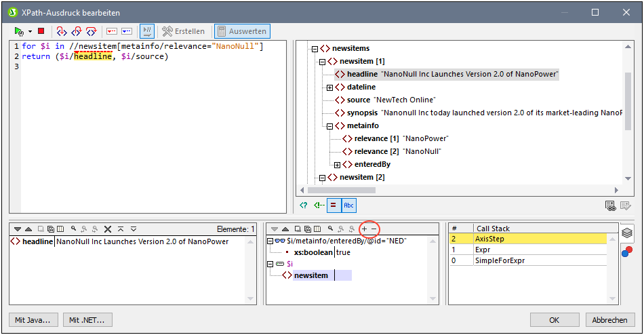This screenshot has height=335, width=644.
Task: Click the plus icon to add watch expression
Action: click(x=364, y=229)
